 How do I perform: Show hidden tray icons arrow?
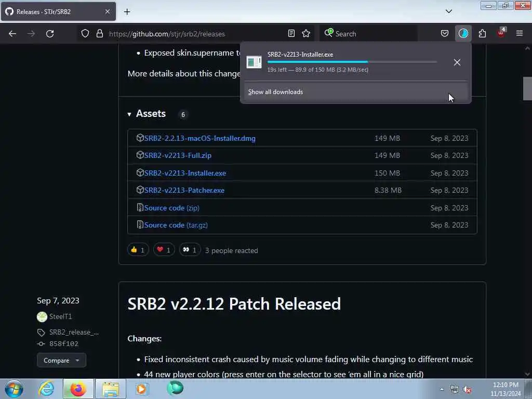[x=442, y=390]
